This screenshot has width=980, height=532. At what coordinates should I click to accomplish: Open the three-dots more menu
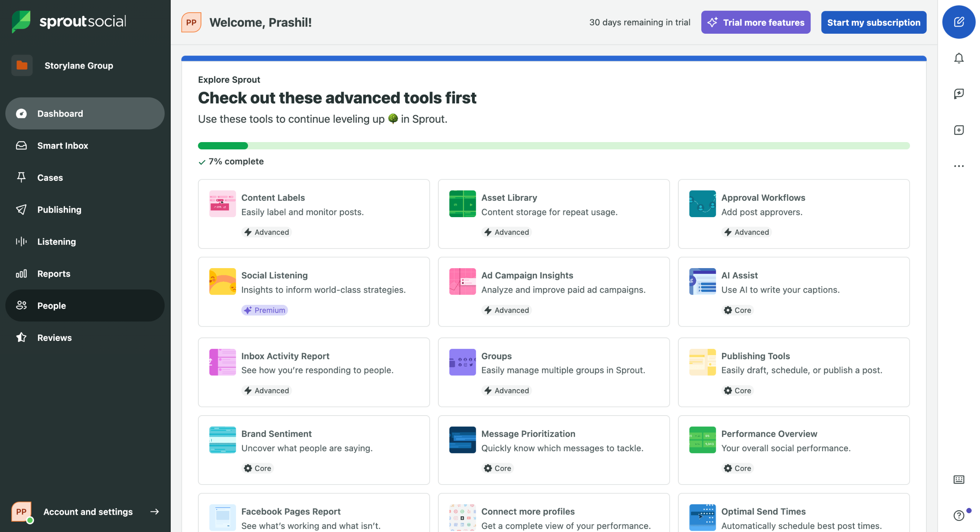point(958,166)
